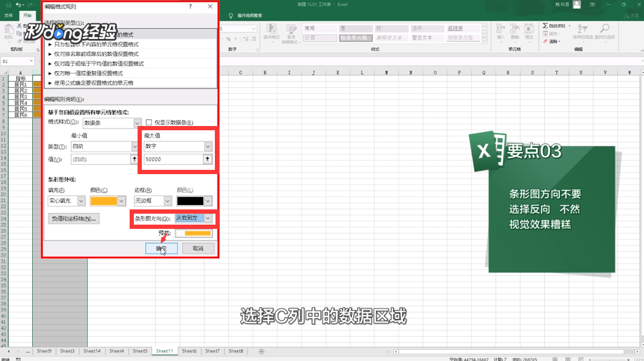The image size is (644, 361).
Task: Click the minimum value range selector arrow
Action: (135, 159)
